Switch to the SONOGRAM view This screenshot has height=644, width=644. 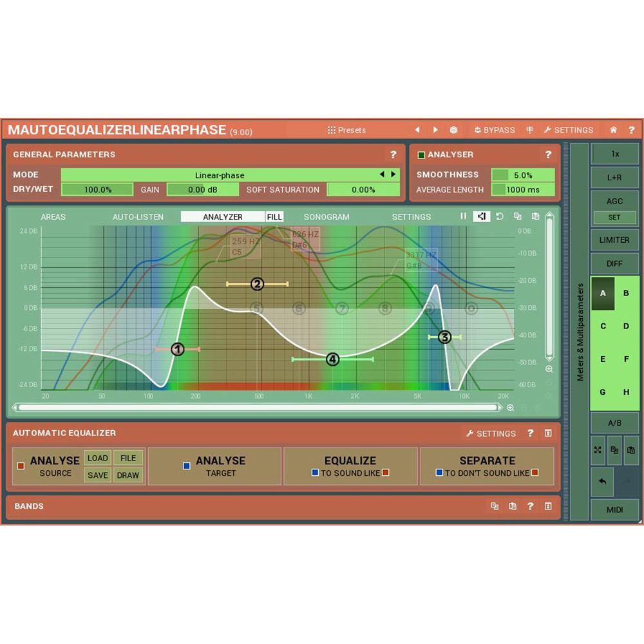point(327,217)
